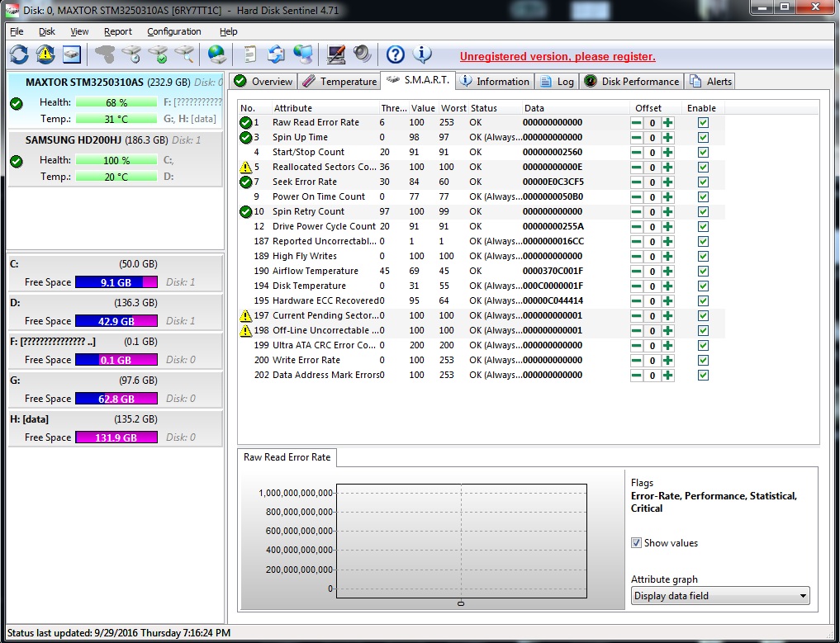Select the Airflow Temperature attribute row
Image resolution: width=840 pixels, height=643 pixels.
(x=315, y=271)
